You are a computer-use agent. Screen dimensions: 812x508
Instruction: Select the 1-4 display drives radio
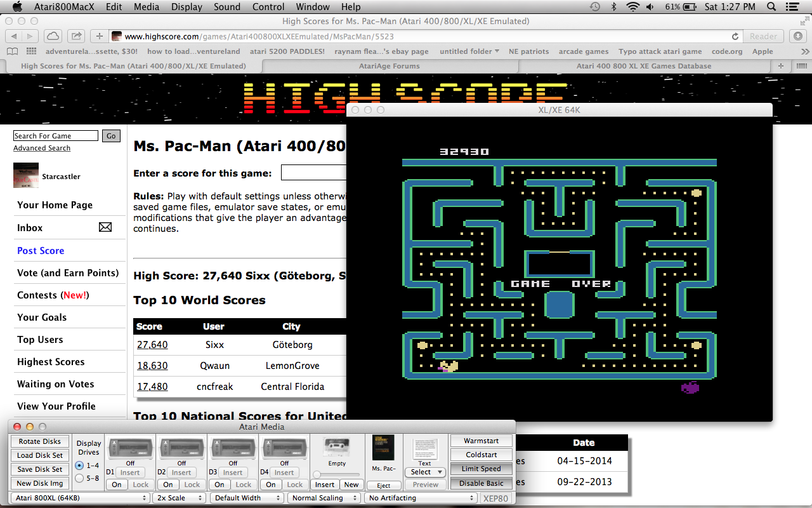pyautogui.click(x=79, y=465)
